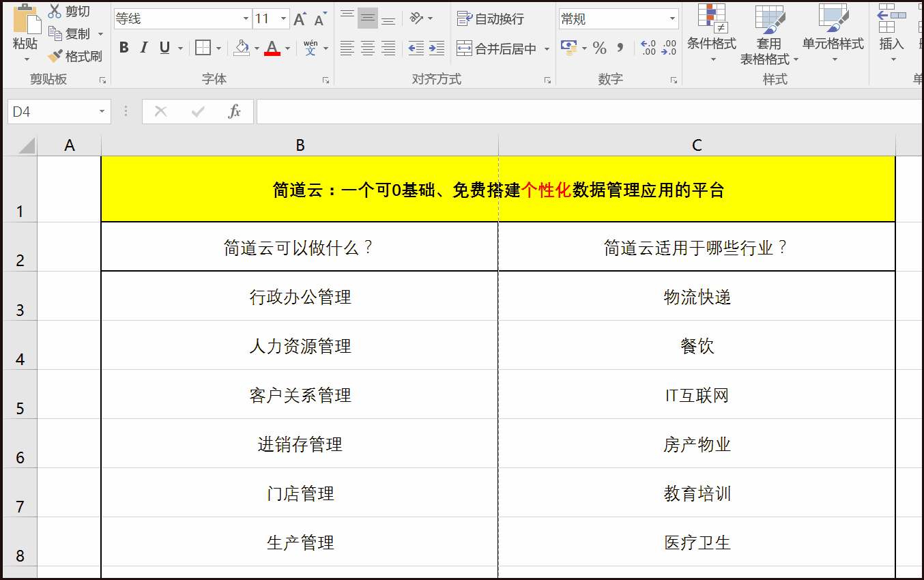Open the font size box showing 11
The image size is (924, 580).
click(x=271, y=18)
